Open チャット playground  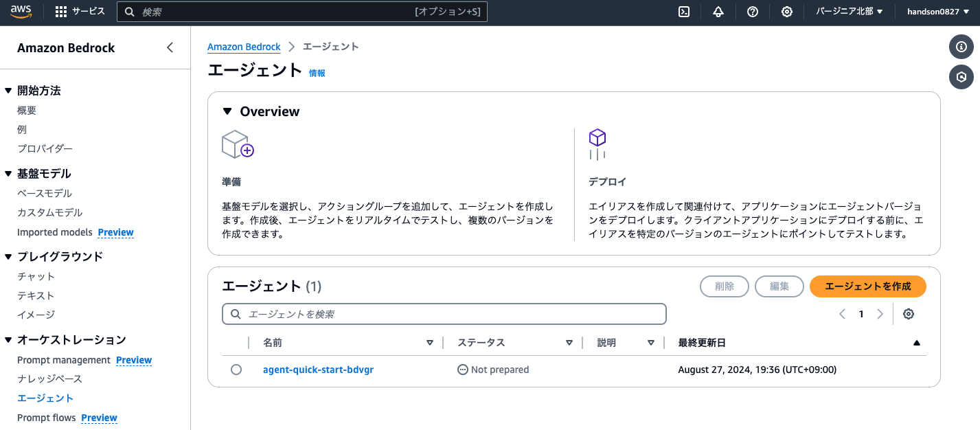(x=36, y=276)
